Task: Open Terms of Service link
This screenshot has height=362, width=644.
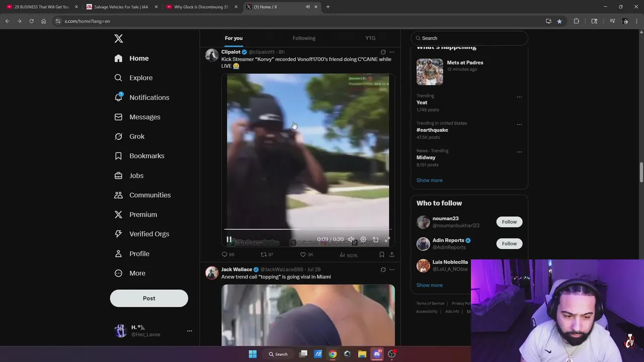Action: coord(430,304)
